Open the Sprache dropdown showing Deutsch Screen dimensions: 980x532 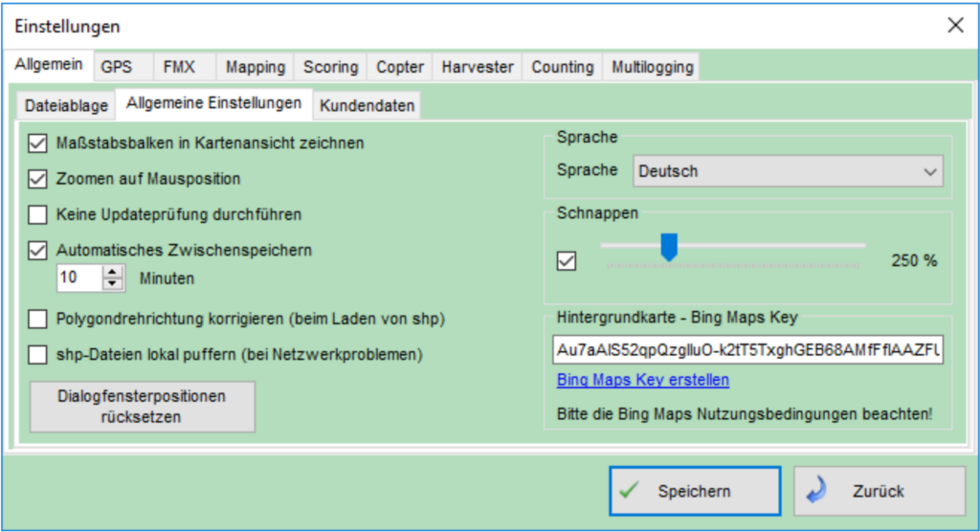click(x=787, y=171)
